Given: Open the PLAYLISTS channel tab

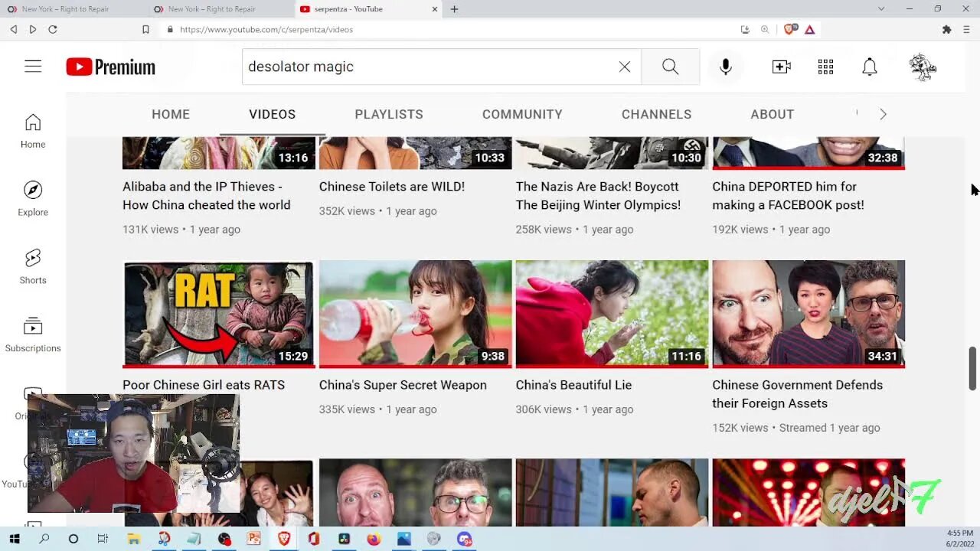Looking at the screenshot, I should (389, 114).
